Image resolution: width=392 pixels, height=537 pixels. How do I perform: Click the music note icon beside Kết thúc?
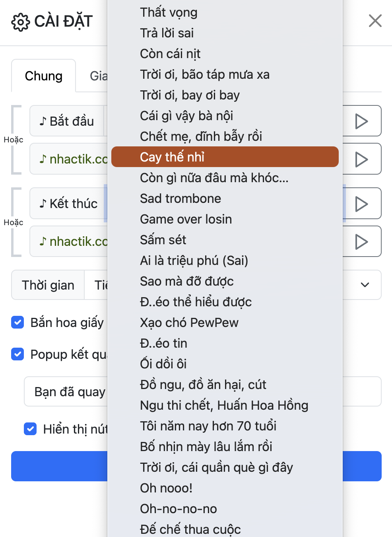tap(43, 203)
